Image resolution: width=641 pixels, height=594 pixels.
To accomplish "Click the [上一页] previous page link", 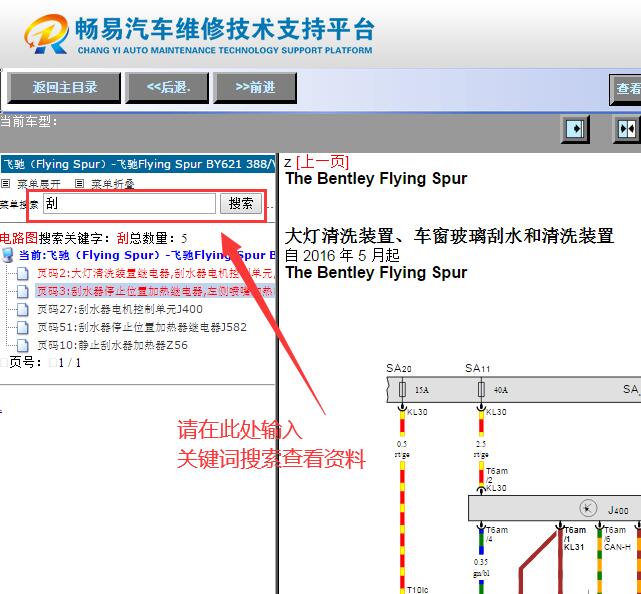I will pyautogui.click(x=322, y=162).
